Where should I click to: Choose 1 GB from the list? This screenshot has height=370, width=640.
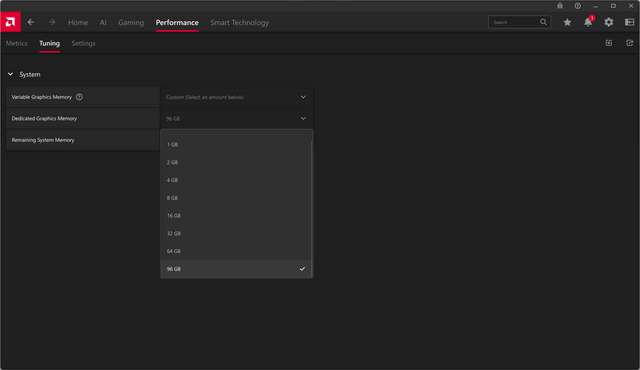236,144
